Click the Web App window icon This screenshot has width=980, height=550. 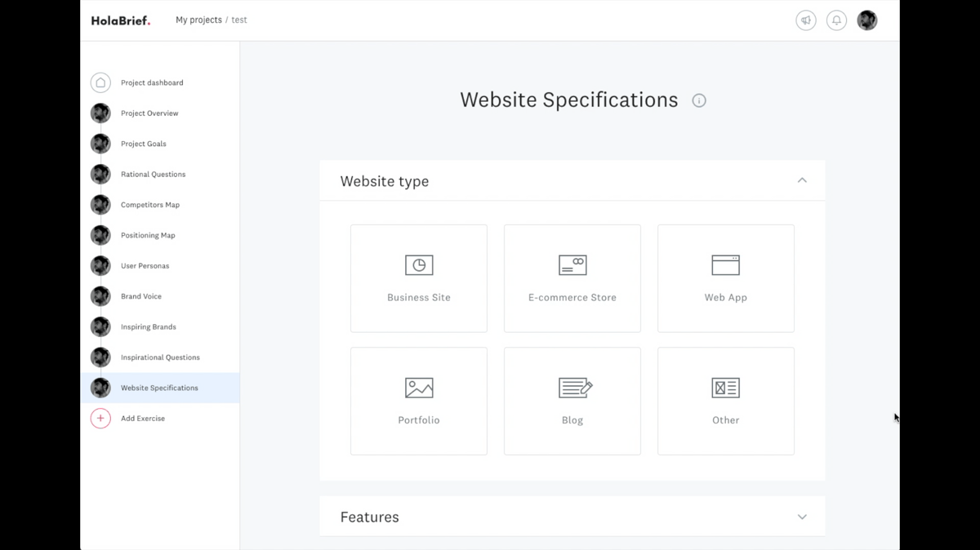pos(726,265)
